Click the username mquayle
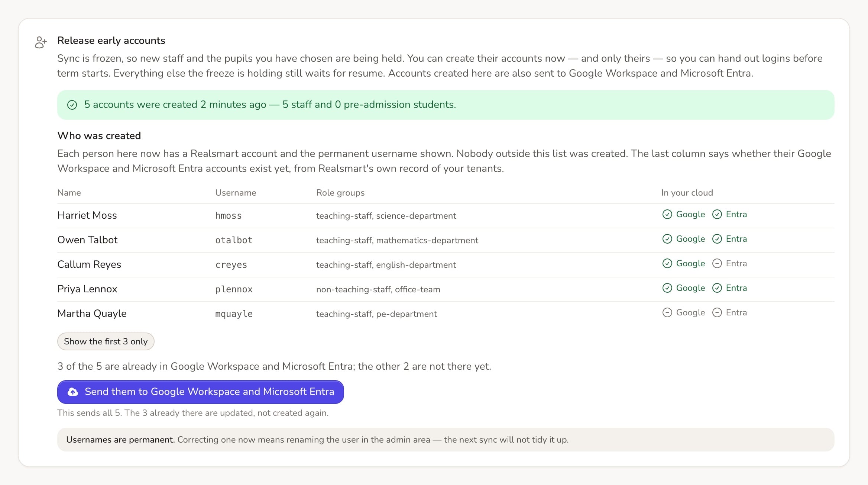This screenshot has width=868, height=485. click(234, 314)
